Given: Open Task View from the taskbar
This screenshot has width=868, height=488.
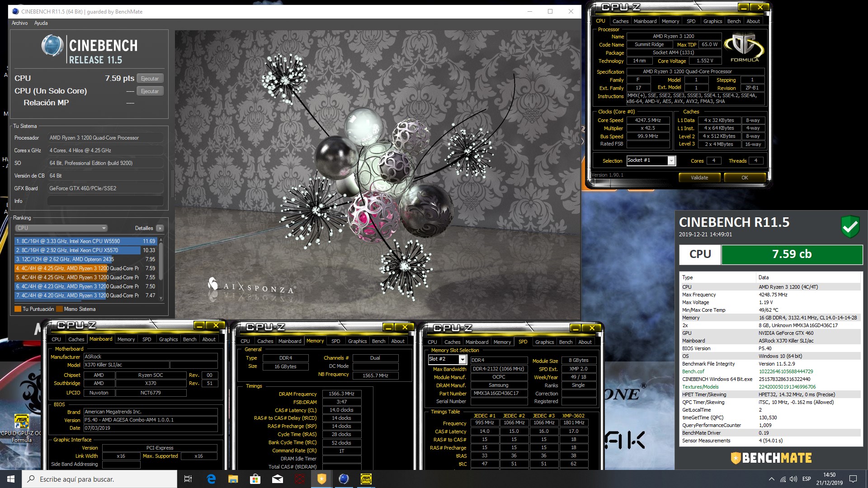Looking at the screenshot, I should pos(188,479).
